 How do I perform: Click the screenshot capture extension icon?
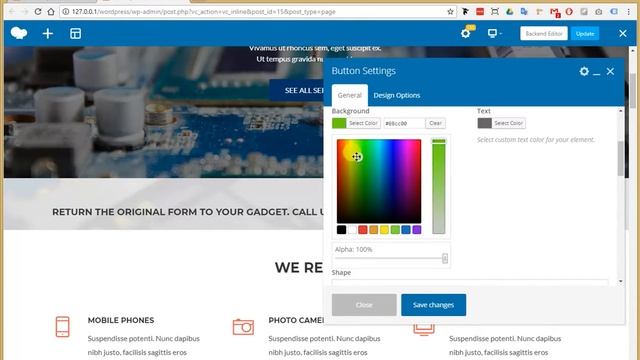coord(495,11)
